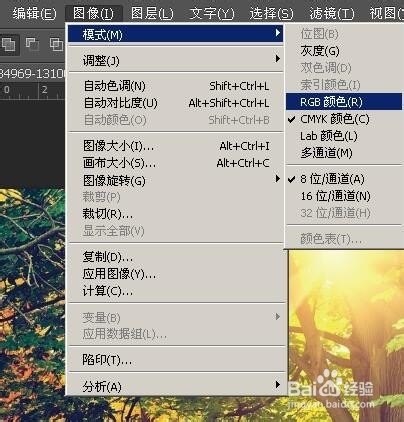Open the 滤镜(T) menu
The width and height of the screenshot is (404, 422).
(x=332, y=14)
